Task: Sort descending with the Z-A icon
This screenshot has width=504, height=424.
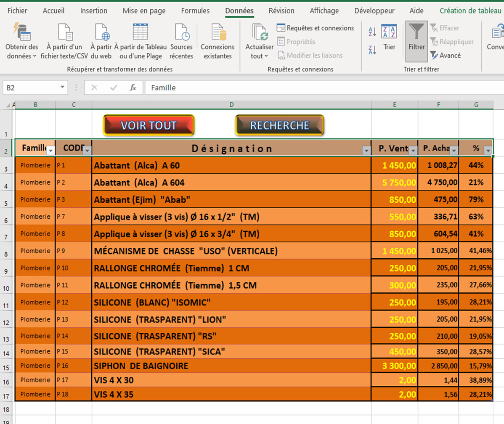Action: coord(372,50)
